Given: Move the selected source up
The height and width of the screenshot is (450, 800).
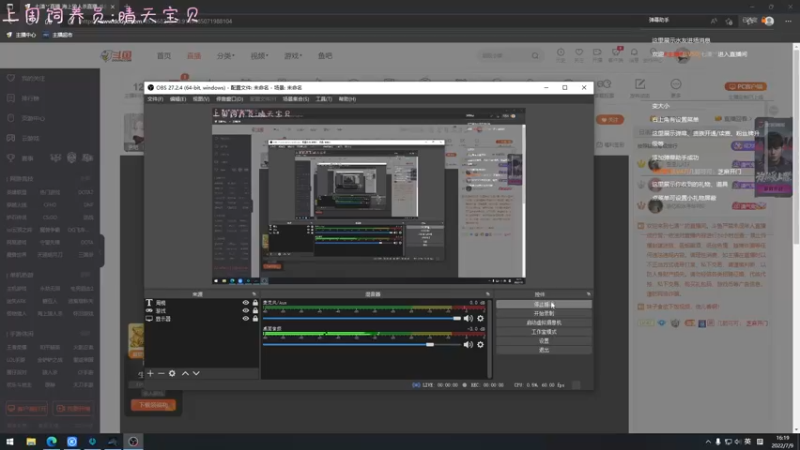Looking at the screenshot, I should click(x=185, y=373).
